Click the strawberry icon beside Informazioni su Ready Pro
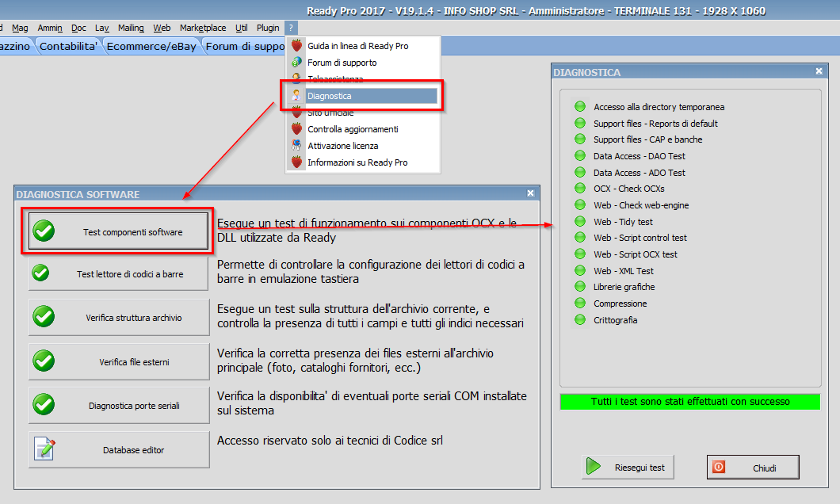 click(297, 162)
